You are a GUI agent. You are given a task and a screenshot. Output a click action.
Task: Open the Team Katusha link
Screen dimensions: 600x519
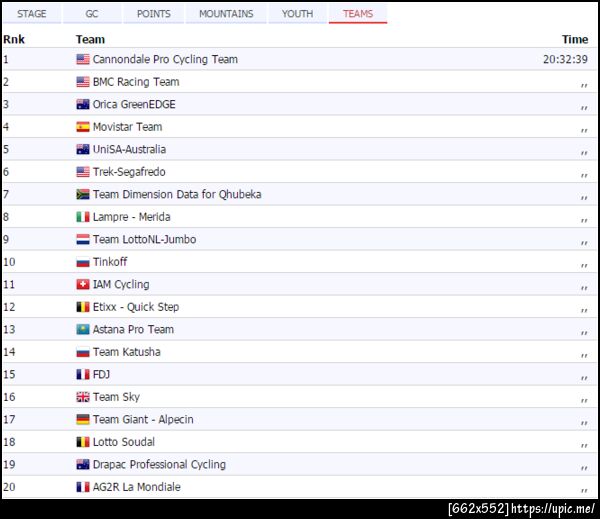coord(127,352)
